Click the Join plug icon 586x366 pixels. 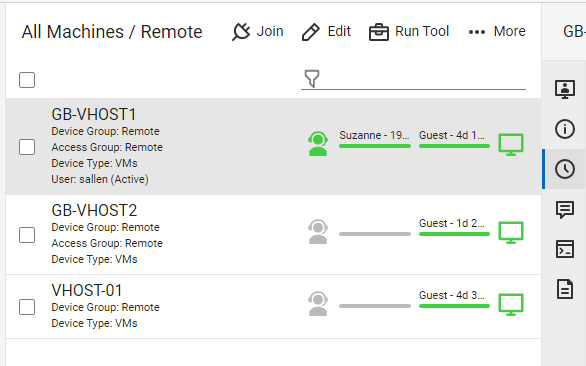(x=241, y=31)
